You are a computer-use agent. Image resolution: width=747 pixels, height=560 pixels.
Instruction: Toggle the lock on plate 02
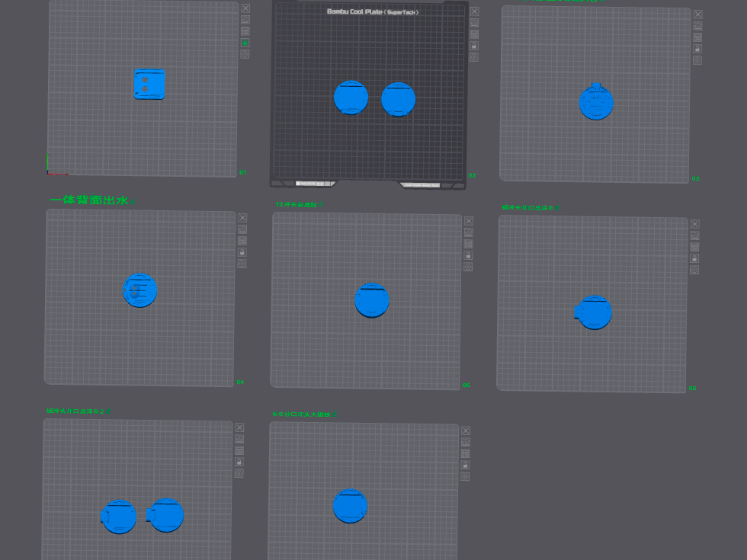coord(474,45)
